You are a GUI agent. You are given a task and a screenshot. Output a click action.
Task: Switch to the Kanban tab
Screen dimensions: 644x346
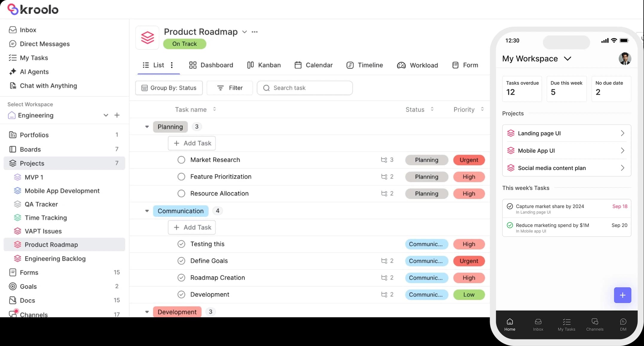[264, 65]
